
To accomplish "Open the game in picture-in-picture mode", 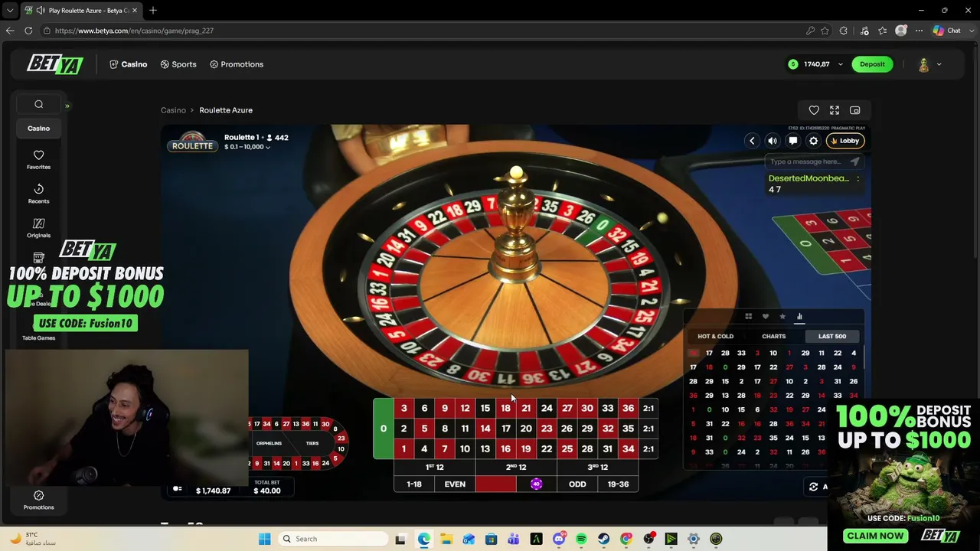I will pyautogui.click(x=855, y=110).
